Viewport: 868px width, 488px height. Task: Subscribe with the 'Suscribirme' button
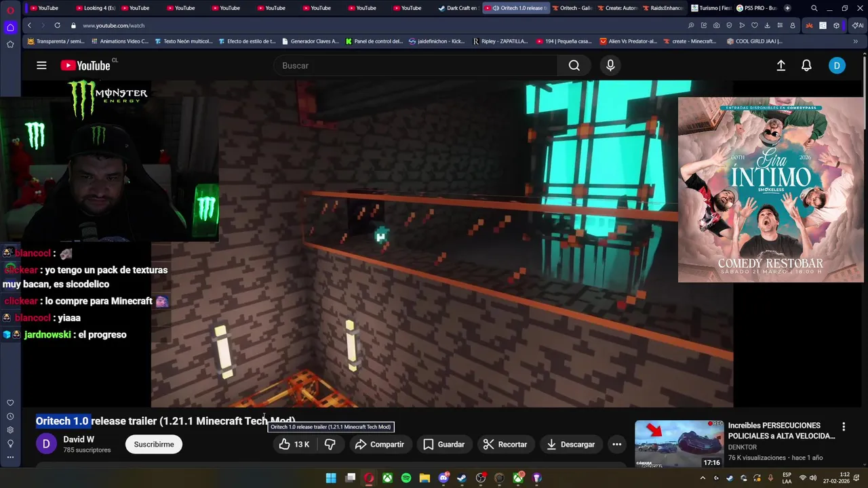[154, 445]
